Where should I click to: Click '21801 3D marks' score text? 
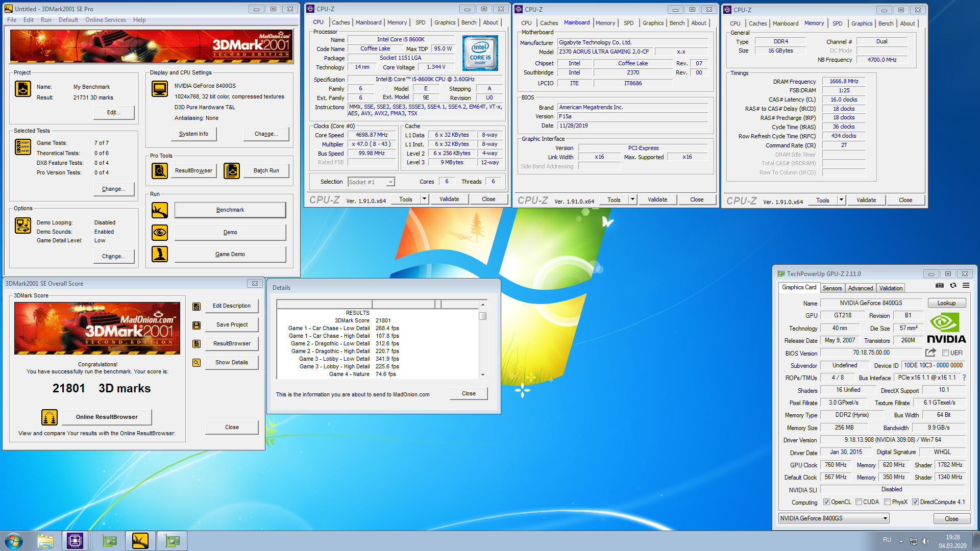(x=102, y=389)
